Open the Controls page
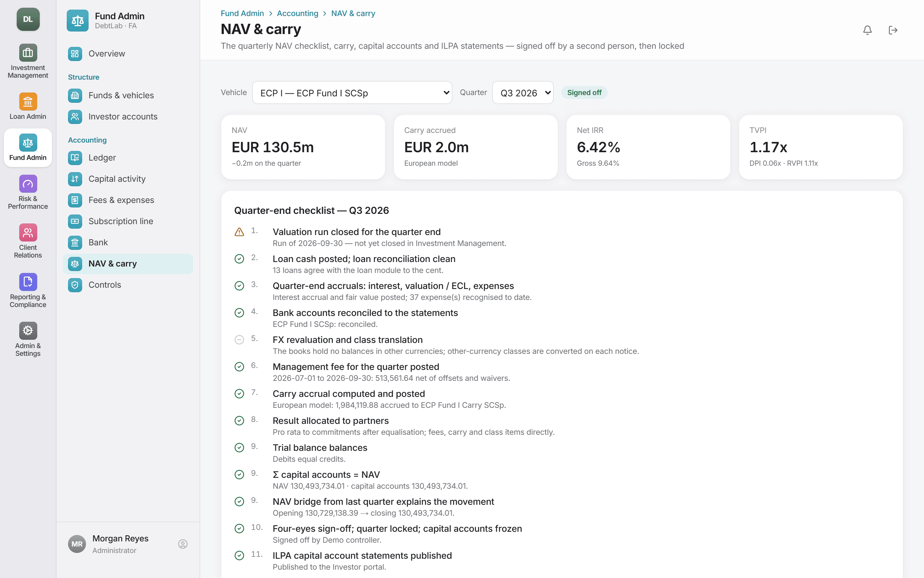This screenshot has height=578, width=924. click(128, 285)
